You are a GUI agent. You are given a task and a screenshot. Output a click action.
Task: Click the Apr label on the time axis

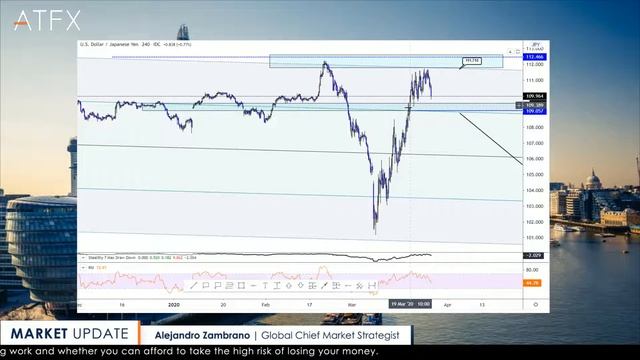[x=447, y=304]
